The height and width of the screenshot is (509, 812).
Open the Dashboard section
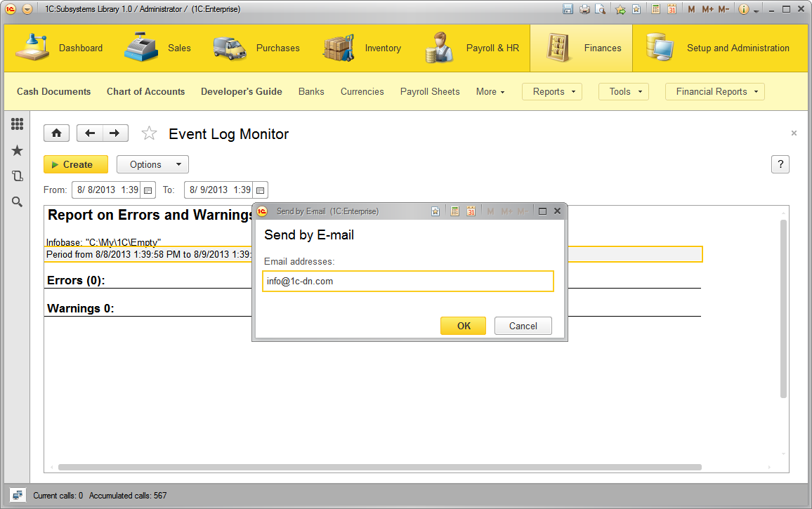click(58, 48)
